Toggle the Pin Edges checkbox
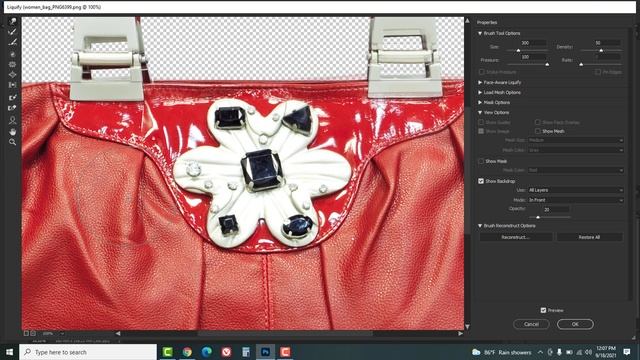Image resolution: width=640 pixels, height=360 pixels. point(598,72)
